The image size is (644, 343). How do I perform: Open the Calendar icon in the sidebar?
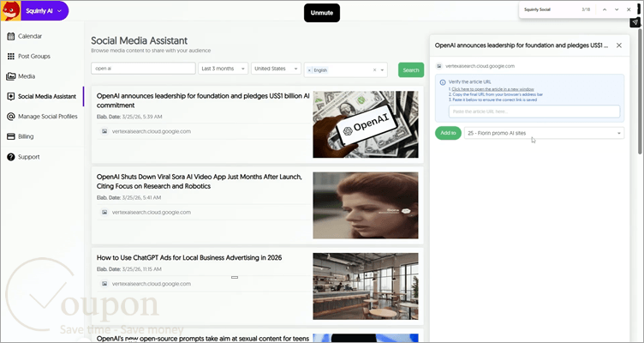click(x=11, y=36)
